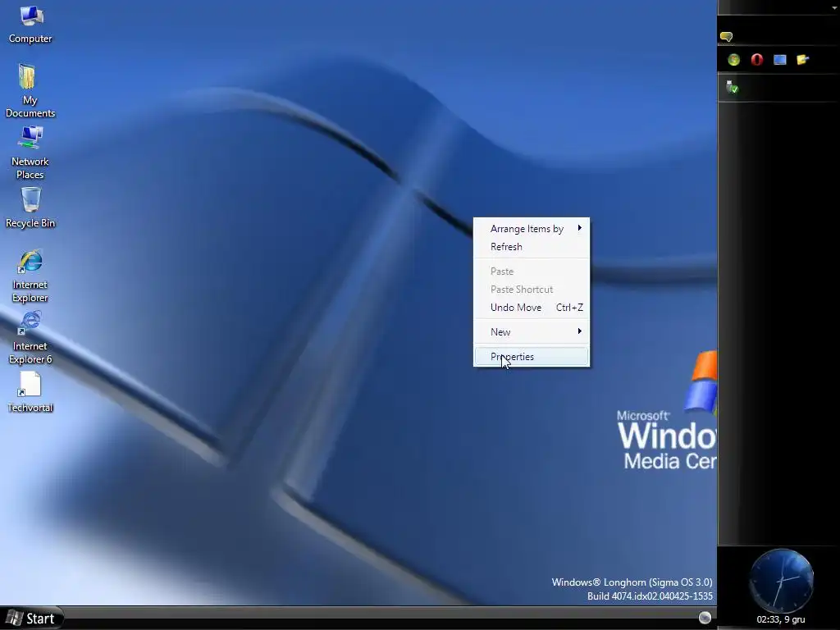The height and width of the screenshot is (630, 840).
Task: Choose Refresh from the context menu
Action: click(x=532, y=246)
